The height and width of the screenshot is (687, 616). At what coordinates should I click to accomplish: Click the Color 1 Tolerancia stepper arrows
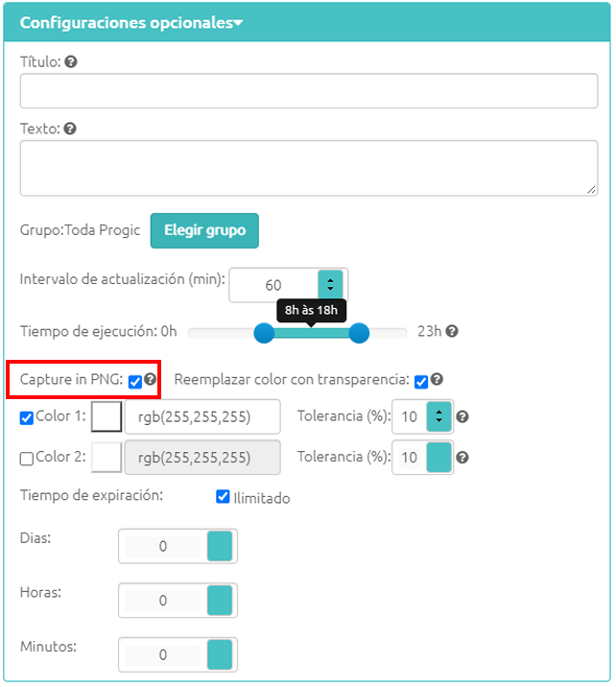pos(439,416)
